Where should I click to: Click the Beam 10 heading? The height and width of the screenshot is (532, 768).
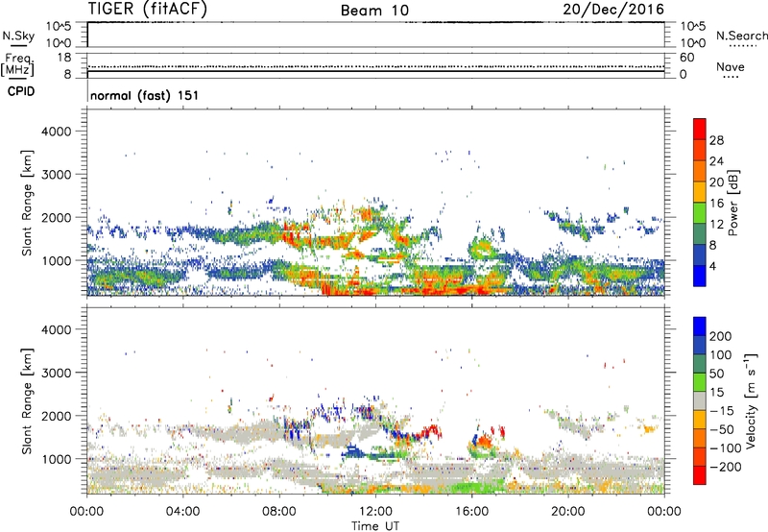tap(374, 11)
